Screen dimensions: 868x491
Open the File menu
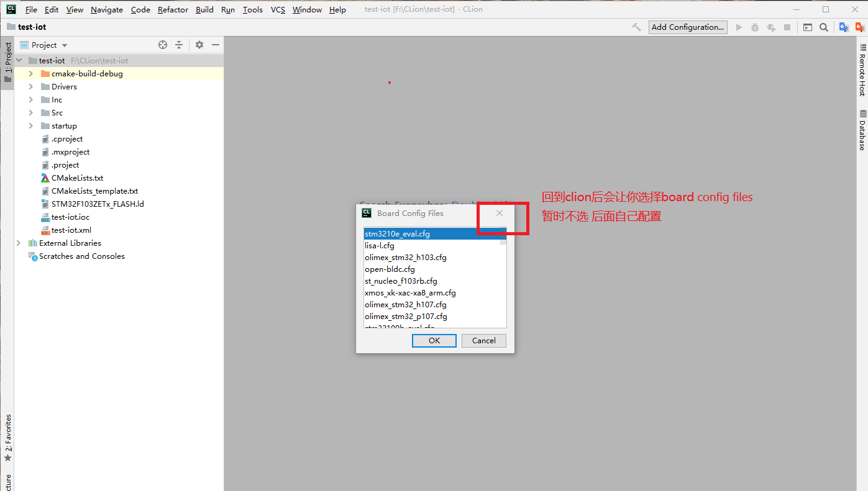[30, 9]
